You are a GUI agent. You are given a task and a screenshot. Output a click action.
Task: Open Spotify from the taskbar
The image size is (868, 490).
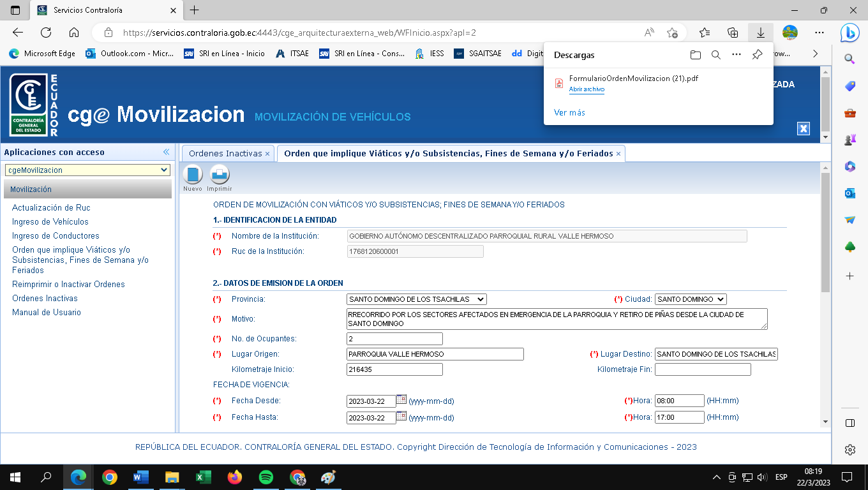[x=266, y=477]
